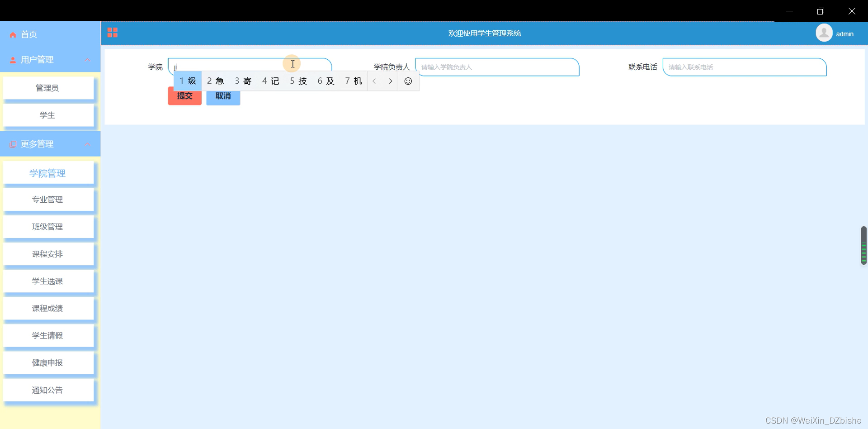Choose IME candidate 7 机

(x=354, y=81)
